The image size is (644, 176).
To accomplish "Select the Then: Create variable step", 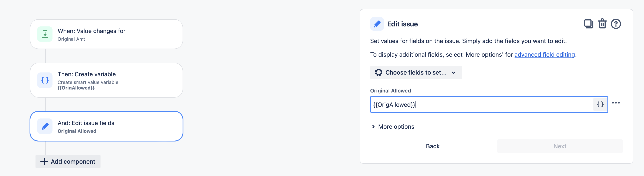I will click(106, 80).
